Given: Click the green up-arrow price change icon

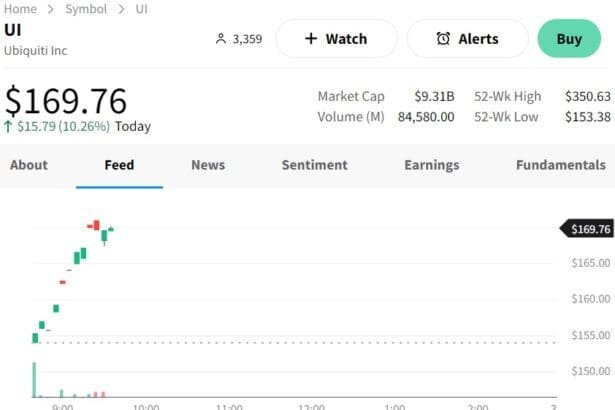Looking at the screenshot, I should pos(8,126).
